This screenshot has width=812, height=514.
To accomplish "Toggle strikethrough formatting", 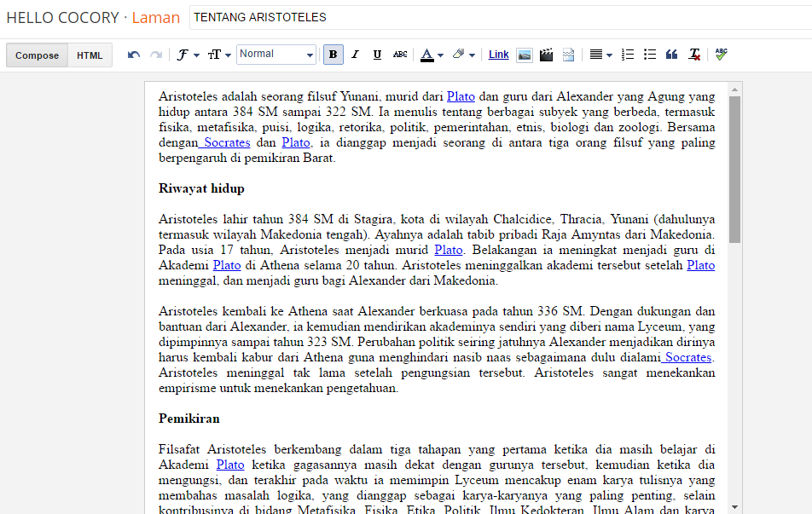I will click(400, 55).
